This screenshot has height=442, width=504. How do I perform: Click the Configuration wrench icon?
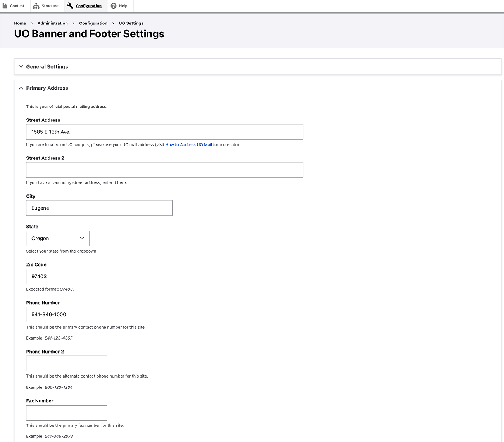coord(70,6)
